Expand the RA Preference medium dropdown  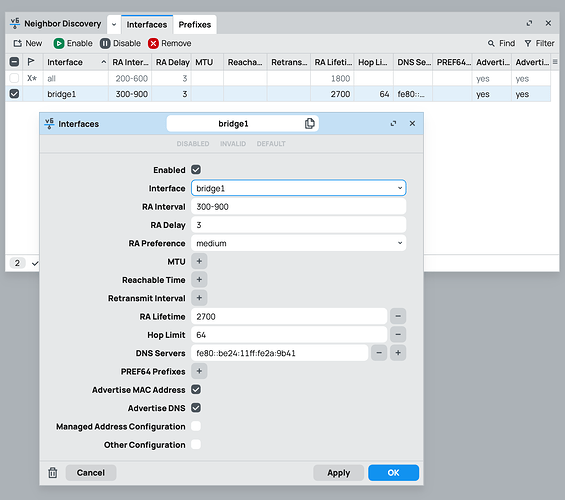click(298, 243)
